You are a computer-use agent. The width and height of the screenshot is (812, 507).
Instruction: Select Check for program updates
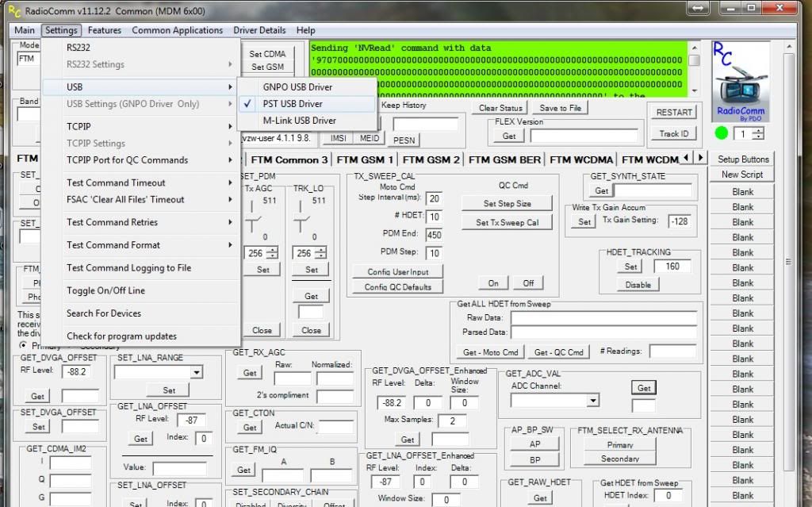[x=141, y=336]
